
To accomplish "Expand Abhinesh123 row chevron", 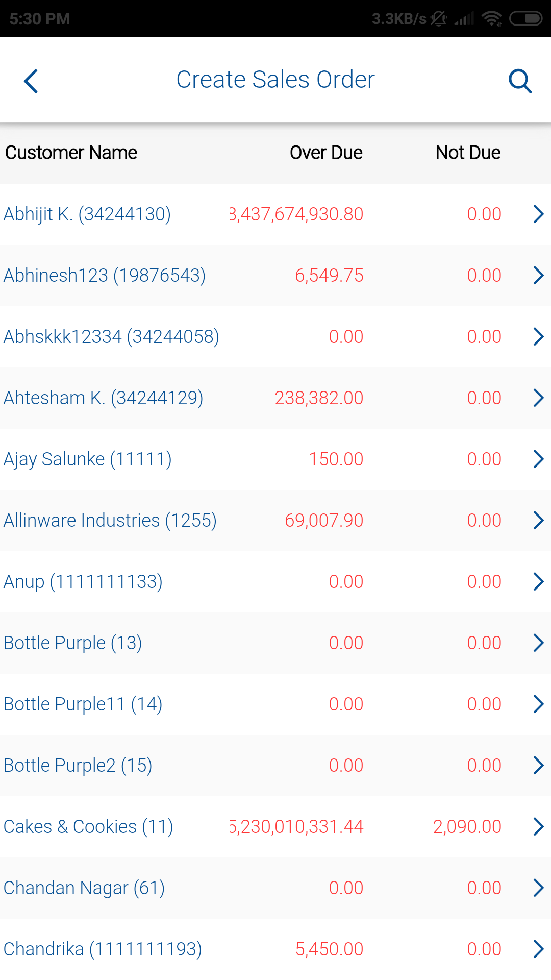I will point(538,276).
